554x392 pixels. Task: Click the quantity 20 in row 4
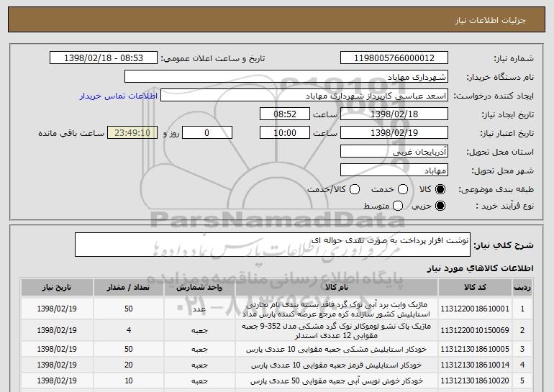point(129,365)
